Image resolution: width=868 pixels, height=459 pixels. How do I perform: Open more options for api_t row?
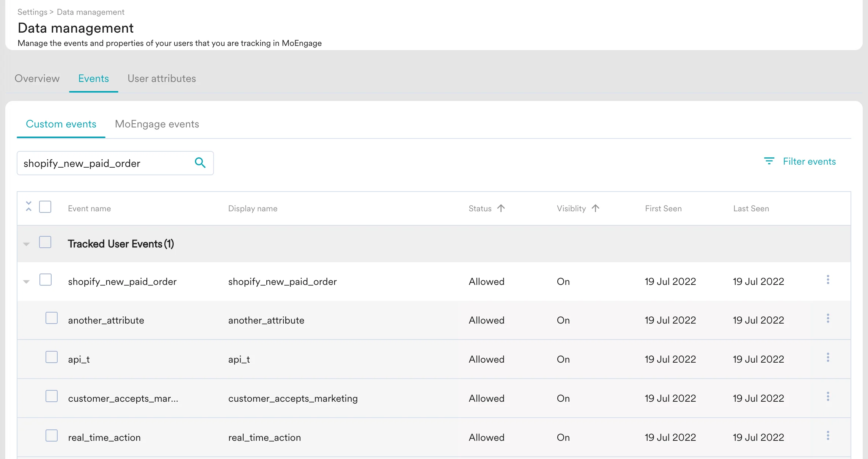(828, 357)
